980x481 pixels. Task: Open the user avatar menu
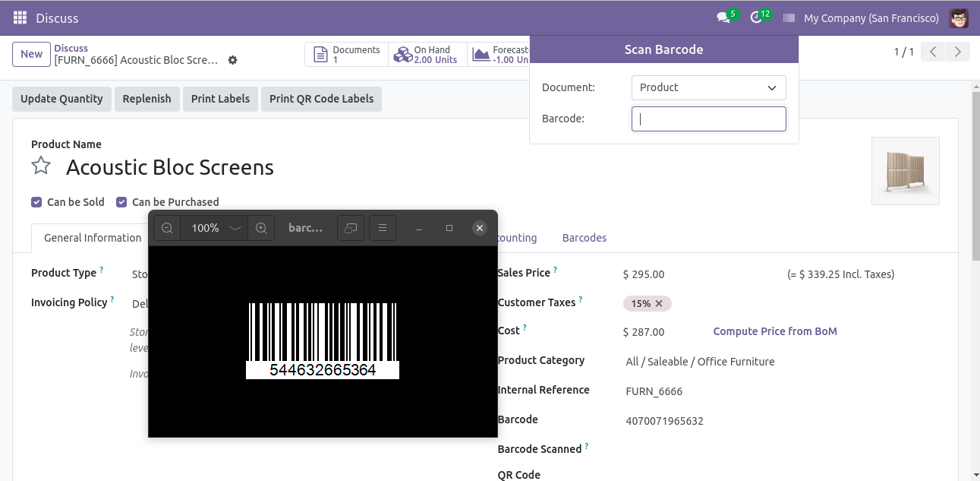coord(959,17)
